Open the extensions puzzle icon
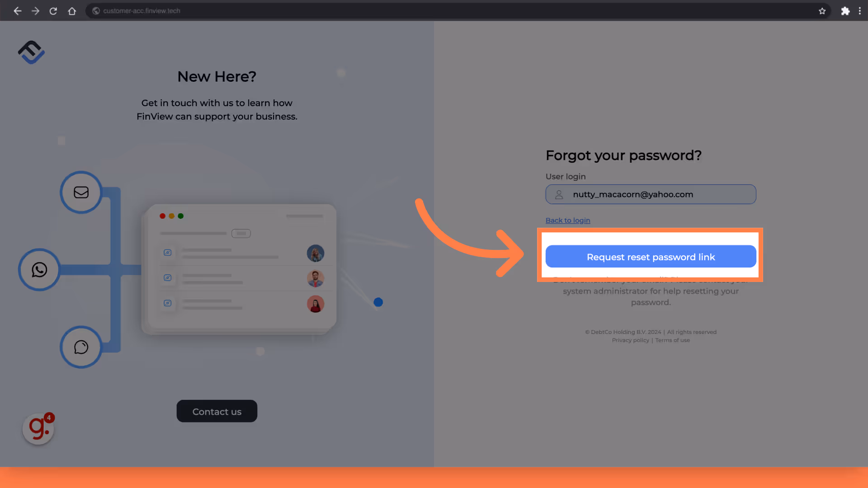 click(845, 11)
